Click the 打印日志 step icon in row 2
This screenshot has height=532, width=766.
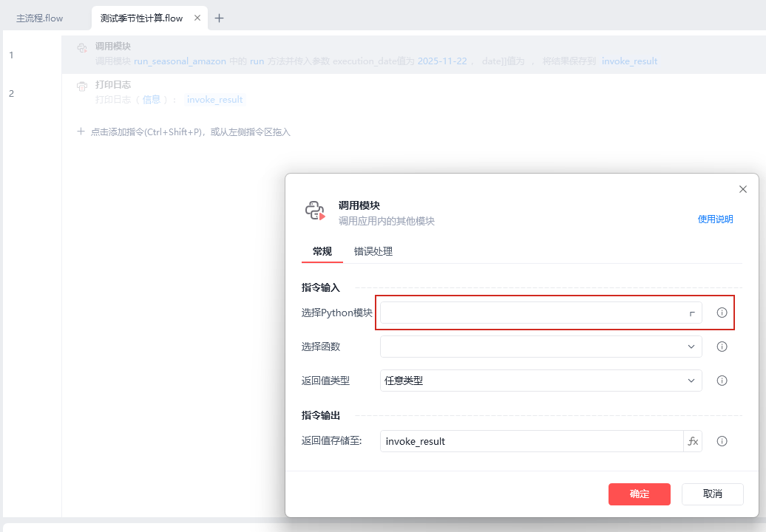(x=82, y=86)
